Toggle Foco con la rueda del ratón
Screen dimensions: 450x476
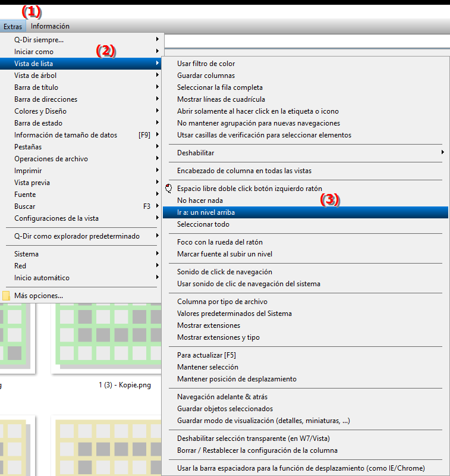pos(306,242)
